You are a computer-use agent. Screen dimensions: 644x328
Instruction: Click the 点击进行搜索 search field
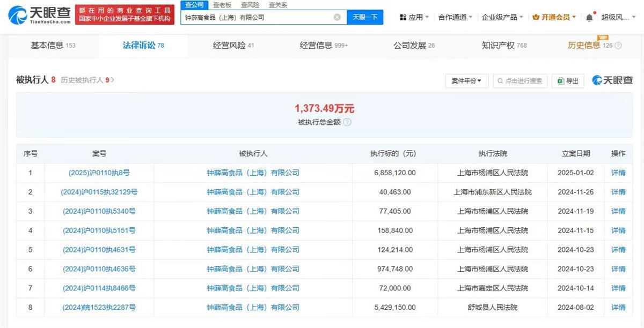click(519, 81)
